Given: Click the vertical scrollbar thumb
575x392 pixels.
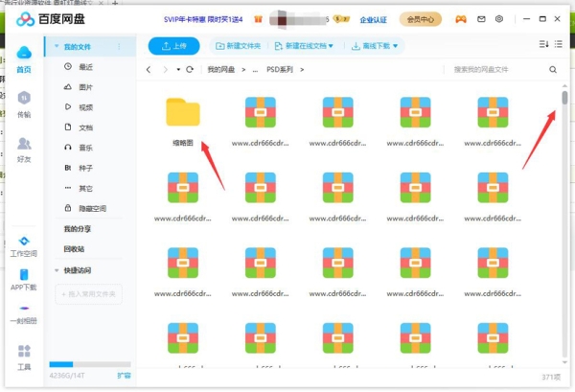Looking at the screenshot, I should click(x=564, y=98).
